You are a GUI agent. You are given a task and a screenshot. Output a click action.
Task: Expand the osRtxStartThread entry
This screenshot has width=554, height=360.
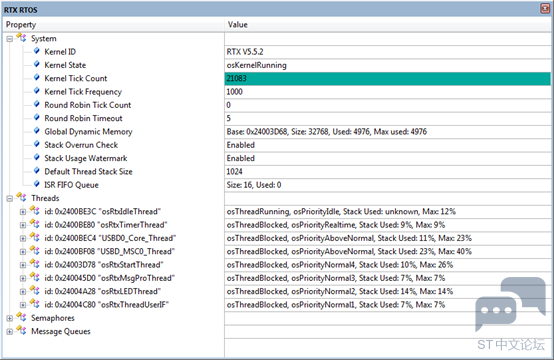[x=23, y=265]
